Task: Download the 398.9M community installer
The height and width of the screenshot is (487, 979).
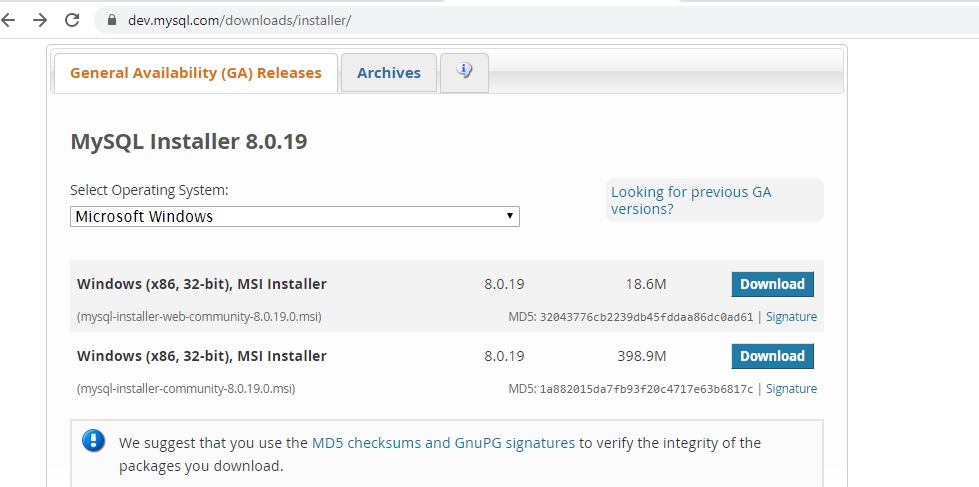Action: click(x=772, y=356)
